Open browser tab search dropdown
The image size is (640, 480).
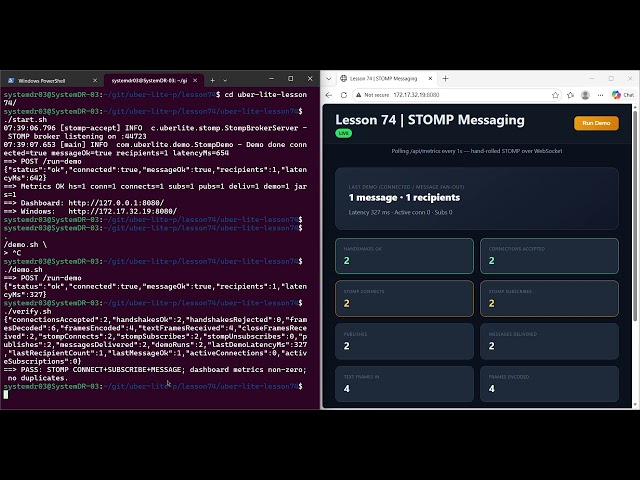[329, 78]
